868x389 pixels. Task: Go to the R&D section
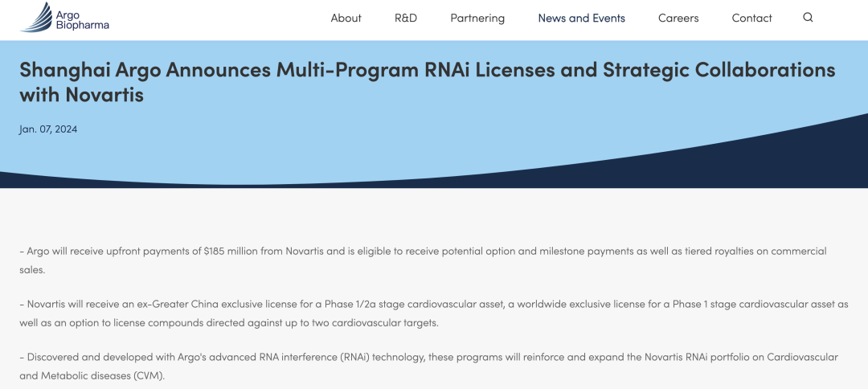tap(406, 18)
